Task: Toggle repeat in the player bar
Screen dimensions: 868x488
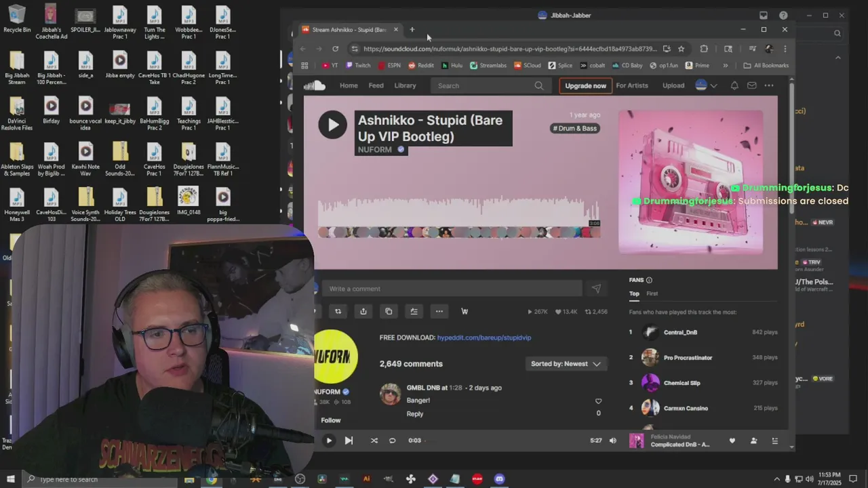Action: pyautogui.click(x=392, y=441)
